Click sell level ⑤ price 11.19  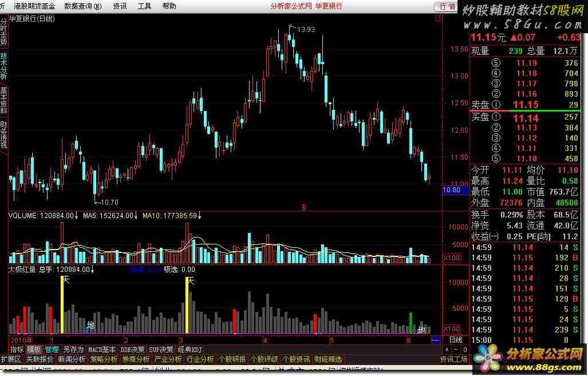527,63
